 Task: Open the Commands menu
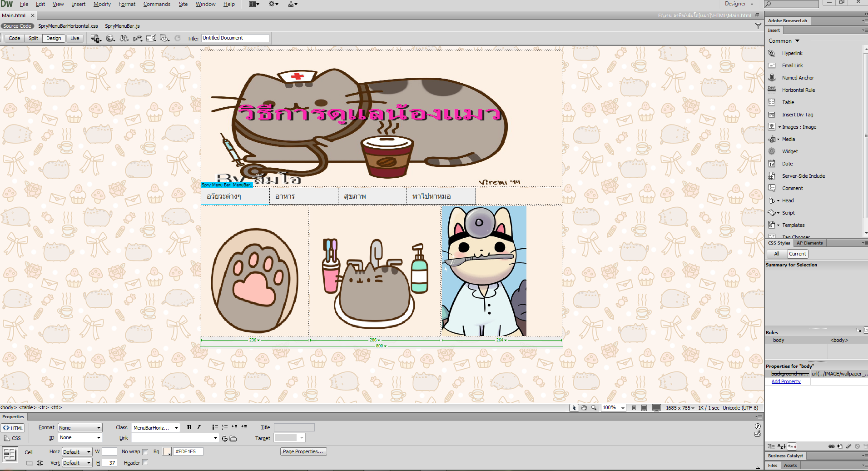click(157, 4)
